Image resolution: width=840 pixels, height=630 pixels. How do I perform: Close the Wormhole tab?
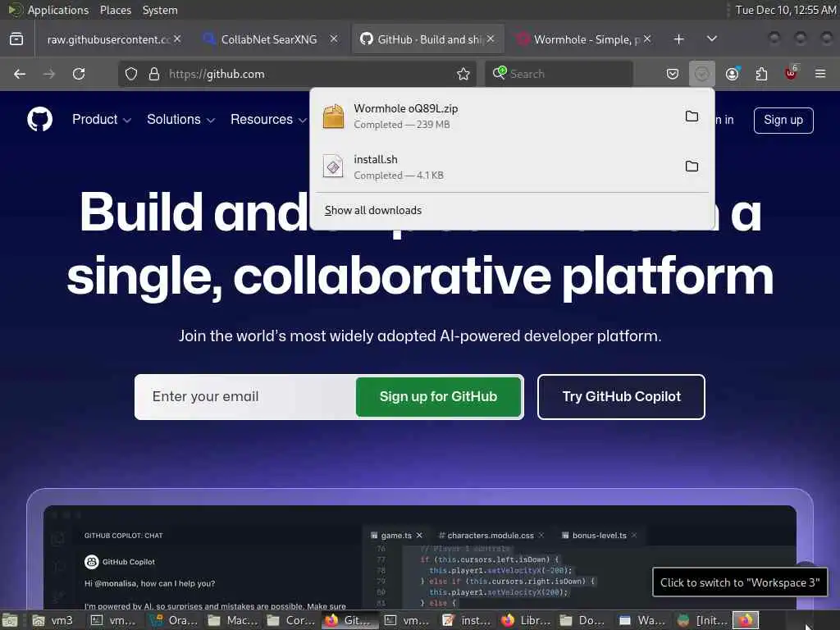pyautogui.click(x=647, y=39)
